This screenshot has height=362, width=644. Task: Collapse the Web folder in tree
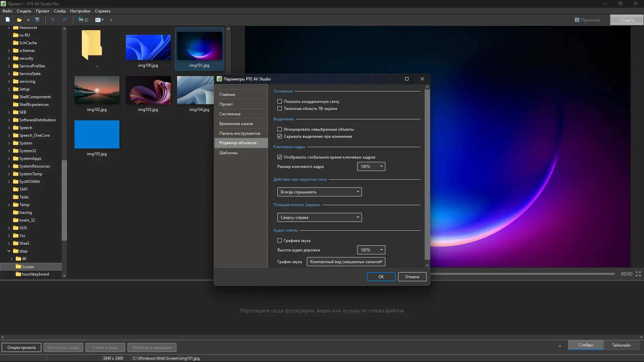(x=9, y=251)
